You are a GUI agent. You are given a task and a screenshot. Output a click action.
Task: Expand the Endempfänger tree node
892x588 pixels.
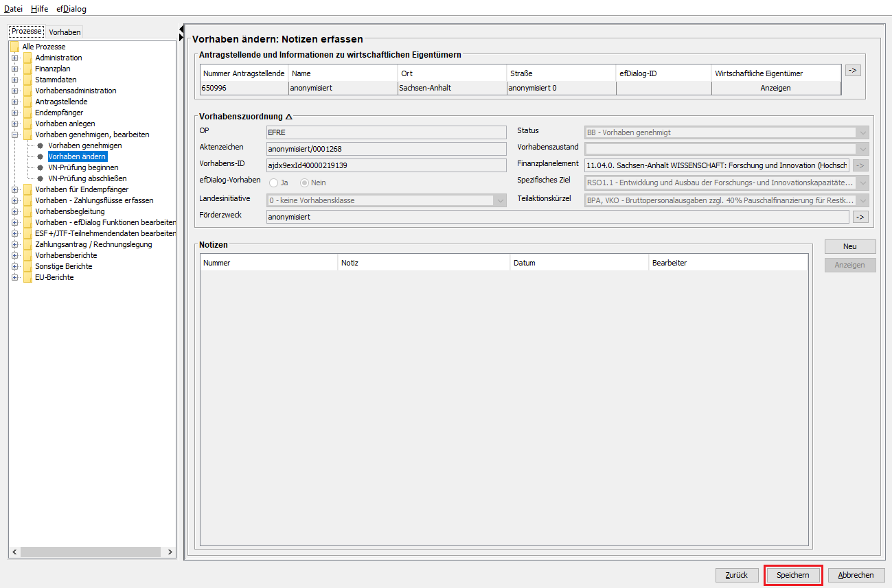point(14,113)
